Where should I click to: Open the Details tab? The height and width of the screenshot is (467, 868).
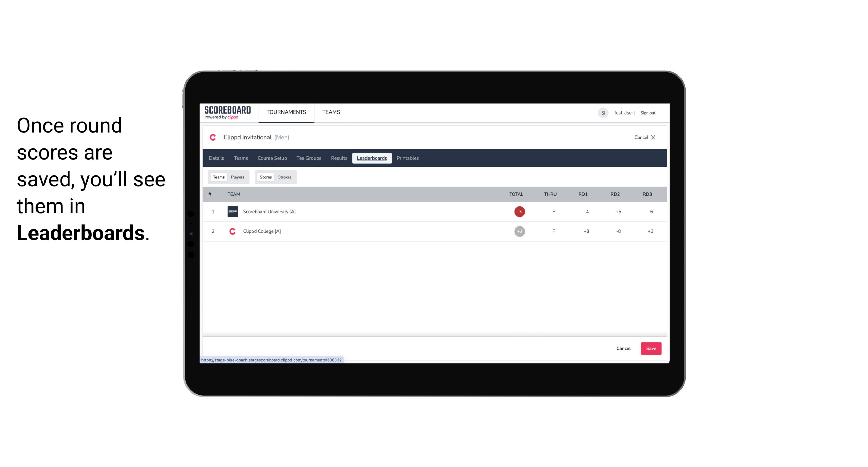[x=216, y=158]
